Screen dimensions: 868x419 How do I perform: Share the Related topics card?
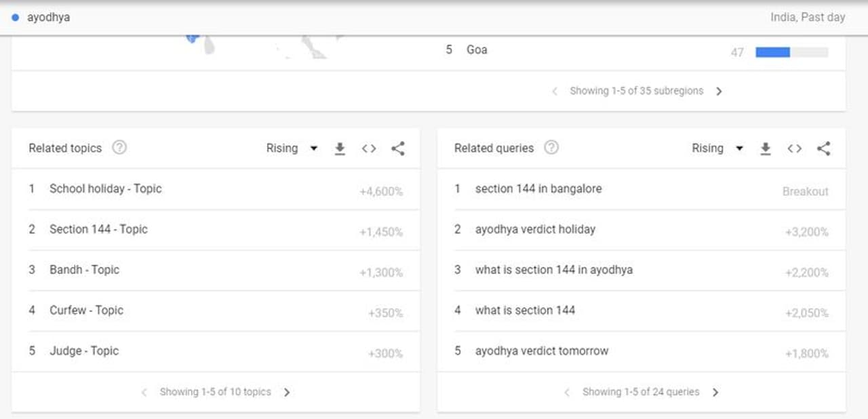point(398,148)
